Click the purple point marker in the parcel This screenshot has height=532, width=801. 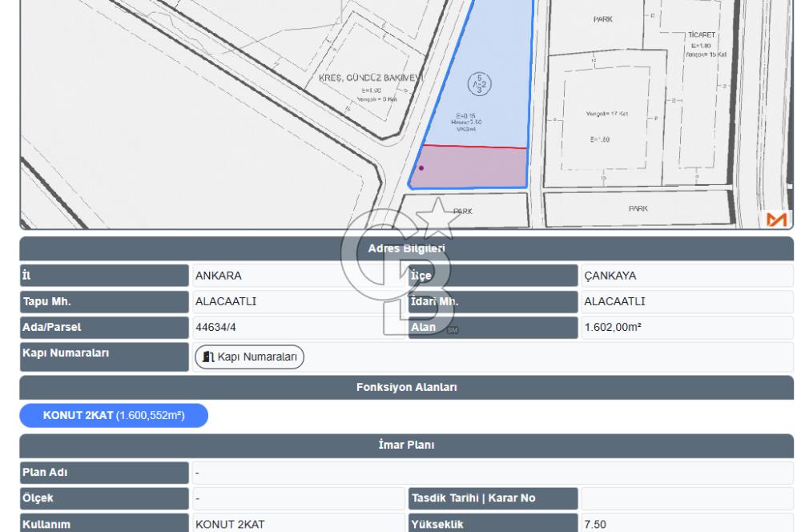pos(421,168)
